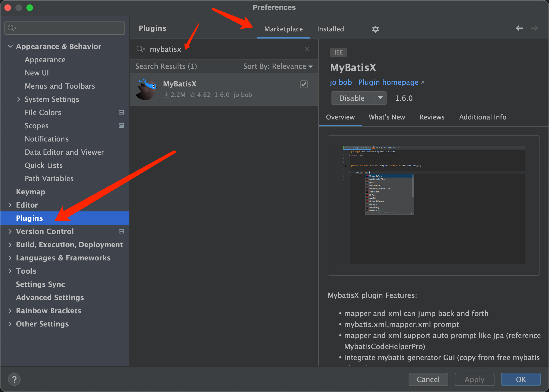Image resolution: width=549 pixels, height=392 pixels.
Task: Expand System Settings node
Action: click(19, 99)
